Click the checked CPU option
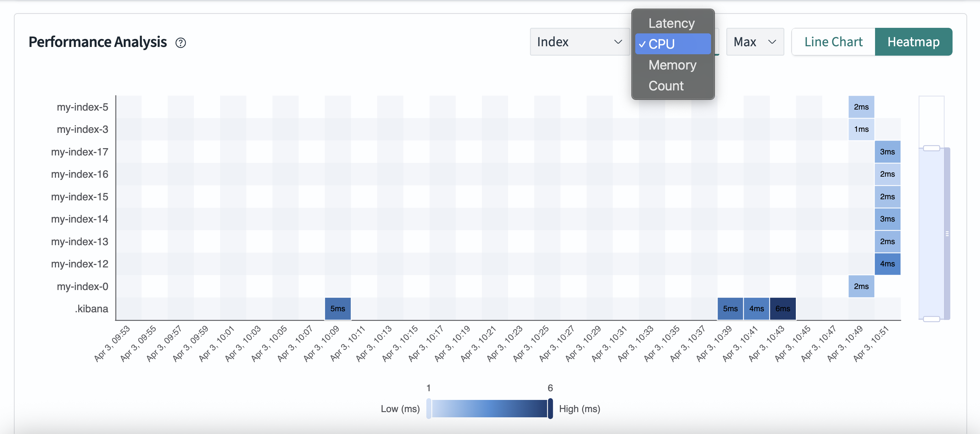The image size is (980, 434). click(672, 44)
